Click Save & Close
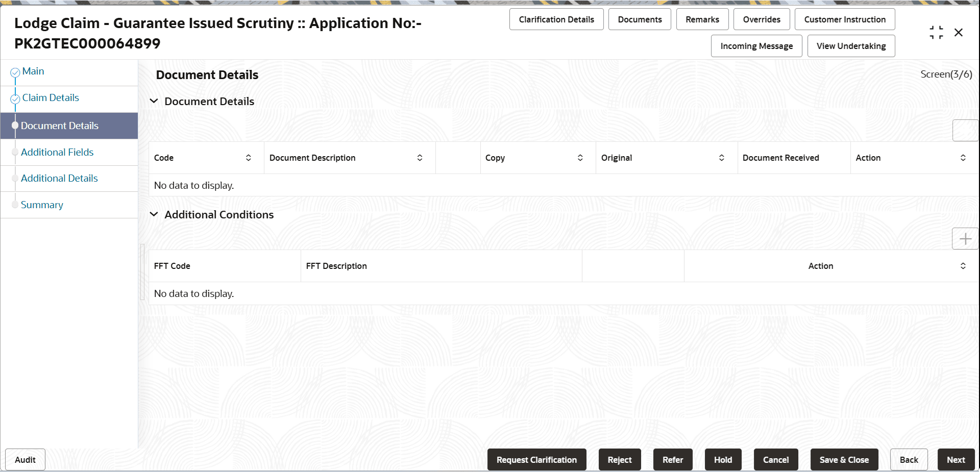 844,460
